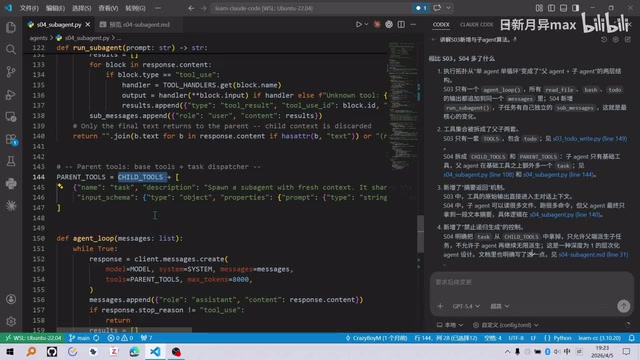The height and width of the screenshot is (360, 640).
Task: Open s03_todo_write.py (line 149) link
Action: click(x=589, y=139)
